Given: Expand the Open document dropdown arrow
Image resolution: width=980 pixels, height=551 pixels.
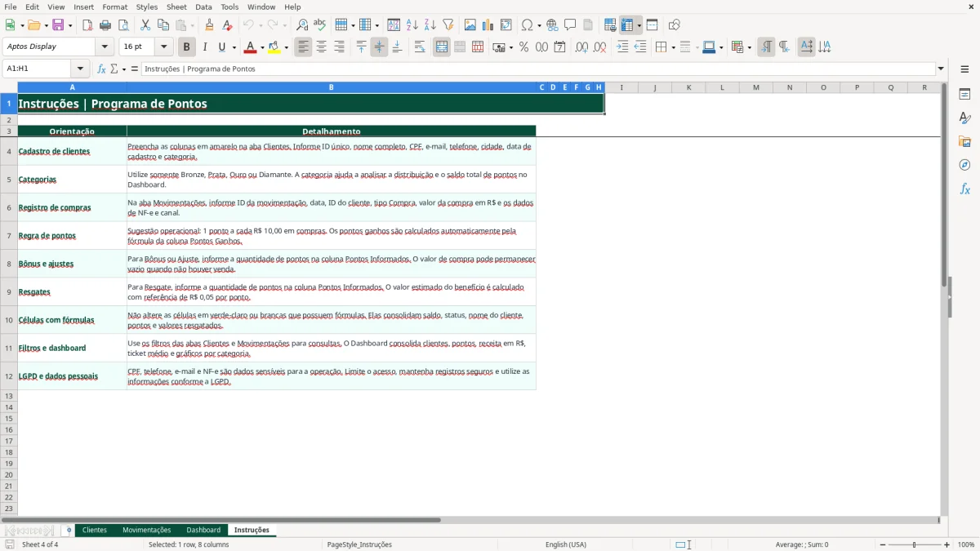Looking at the screenshot, I should [x=45, y=25].
